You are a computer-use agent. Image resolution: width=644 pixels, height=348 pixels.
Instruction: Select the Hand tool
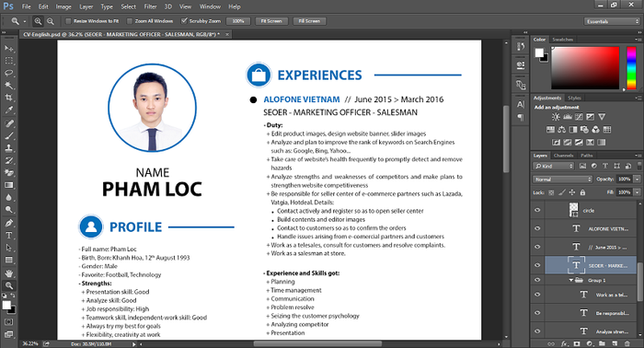9,273
